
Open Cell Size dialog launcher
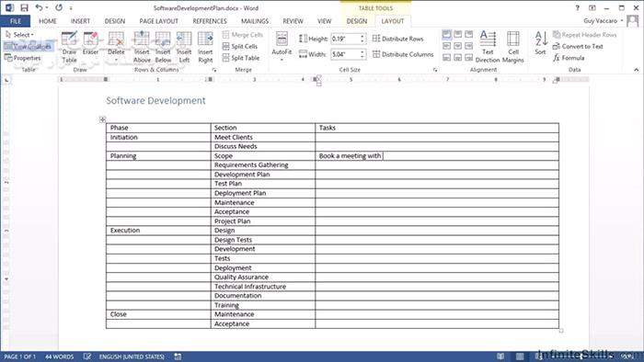pos(435,70)
